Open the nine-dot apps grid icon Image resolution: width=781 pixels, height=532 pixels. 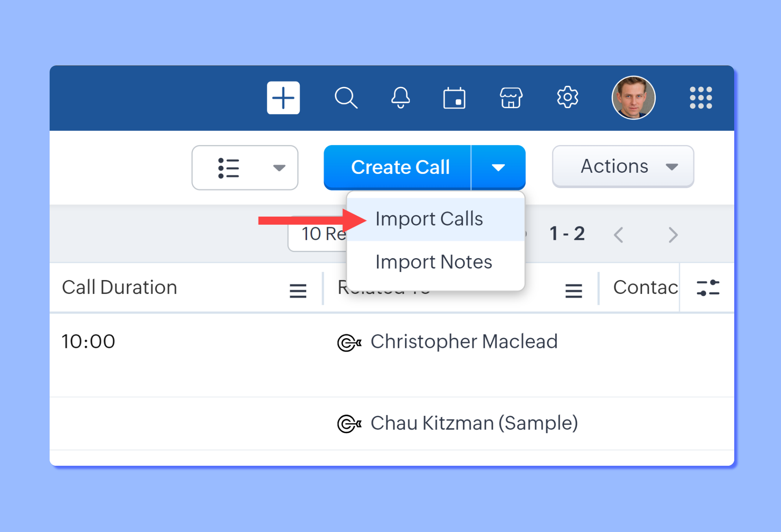point(700,98)
